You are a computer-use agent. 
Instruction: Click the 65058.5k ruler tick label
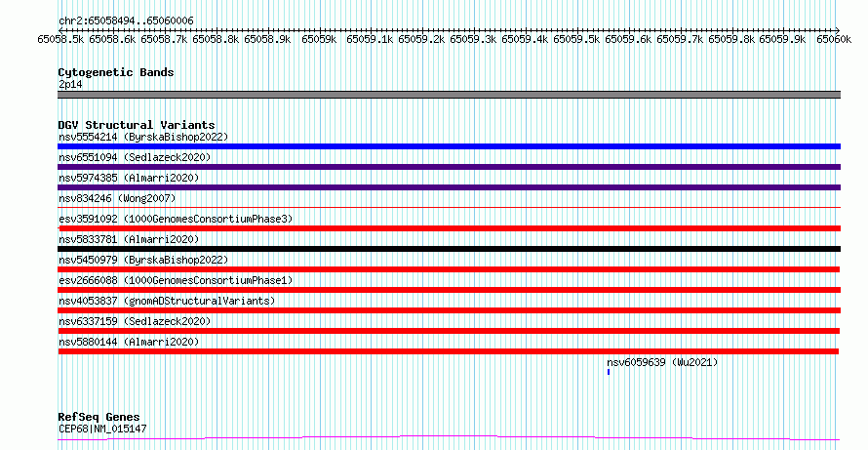tap(60, 40)
